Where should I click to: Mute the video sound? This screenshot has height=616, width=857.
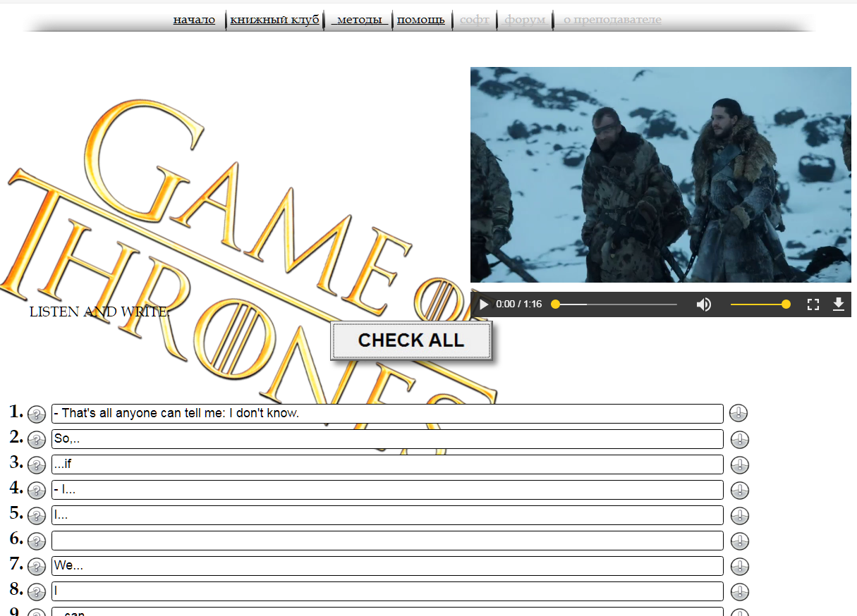click(x=704, y=304)
